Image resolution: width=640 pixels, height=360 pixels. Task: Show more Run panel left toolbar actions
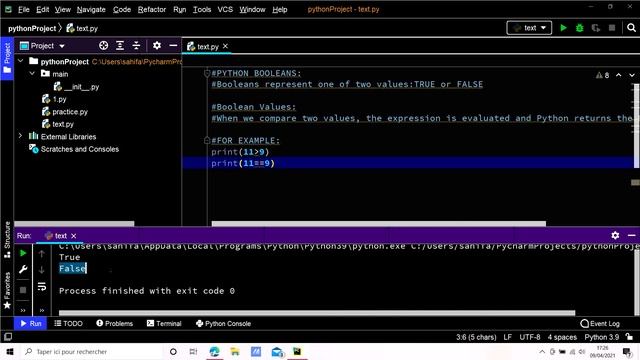[x=23, y=311]
